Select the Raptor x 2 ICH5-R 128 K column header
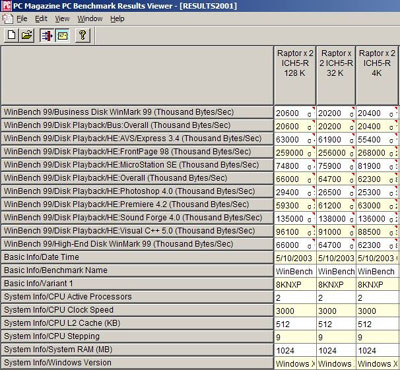Image resolution: width=400 pixels, height=370 pixels. (295, 75)
